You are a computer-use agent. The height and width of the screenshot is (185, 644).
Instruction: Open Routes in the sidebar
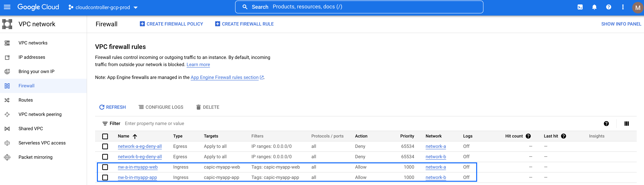26,100
